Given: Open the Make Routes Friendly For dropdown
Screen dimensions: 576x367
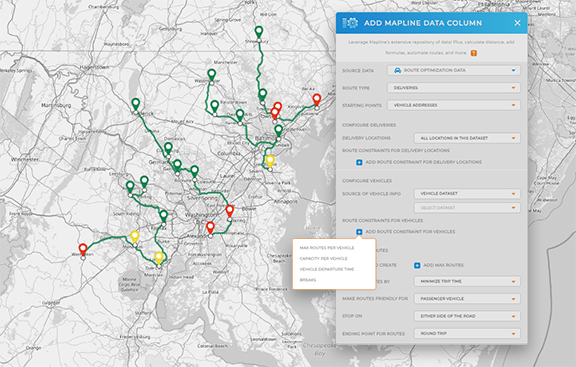Looking at the screenshot, I should 467,299.
